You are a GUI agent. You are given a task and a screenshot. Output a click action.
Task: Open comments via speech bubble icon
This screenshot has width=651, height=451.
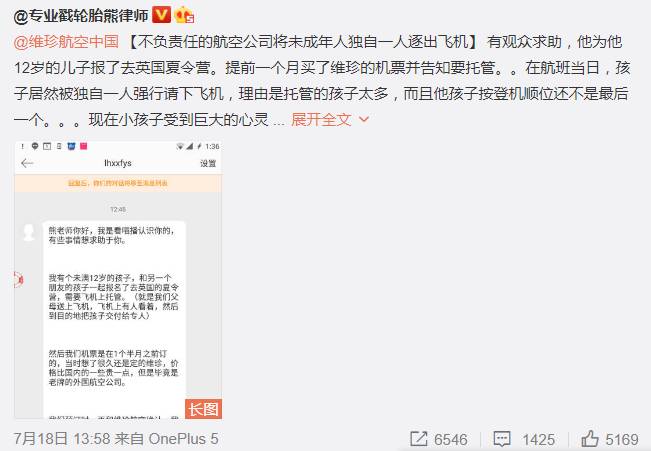click(x=502, y=439)
